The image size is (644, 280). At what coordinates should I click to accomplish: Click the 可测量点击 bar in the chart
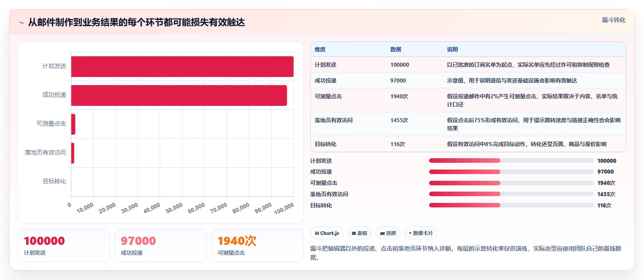tap(73, 124)
